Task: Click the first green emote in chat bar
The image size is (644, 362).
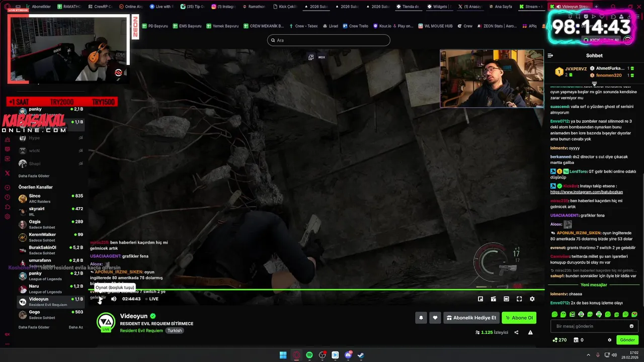Action: coord(554,314)
